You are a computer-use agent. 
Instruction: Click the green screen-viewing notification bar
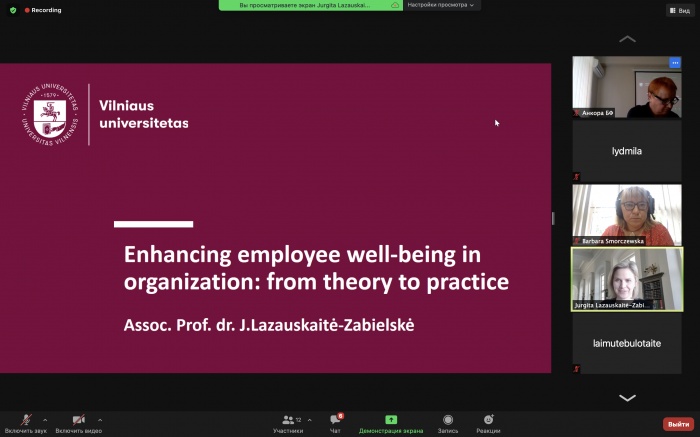pyautogui.click(x=310, y=5)
